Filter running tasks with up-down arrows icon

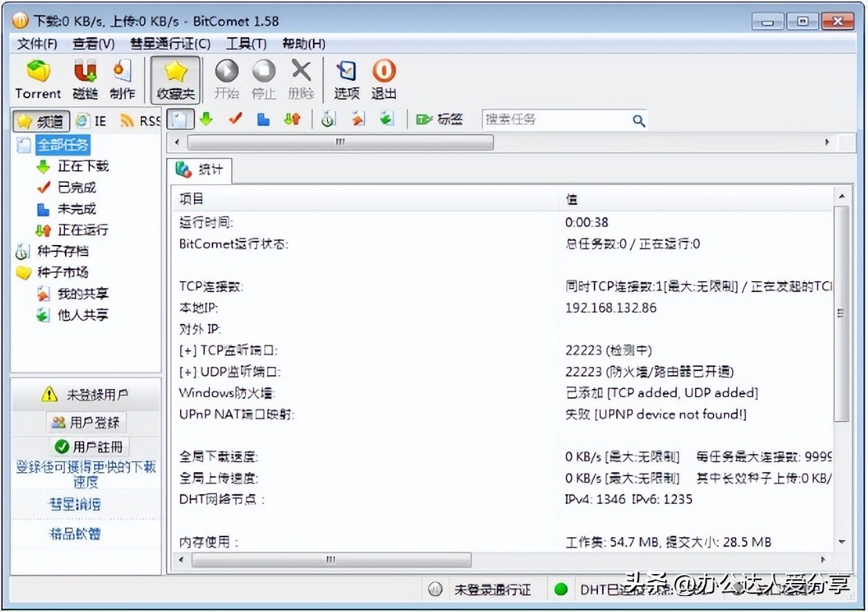click(292, 119)
